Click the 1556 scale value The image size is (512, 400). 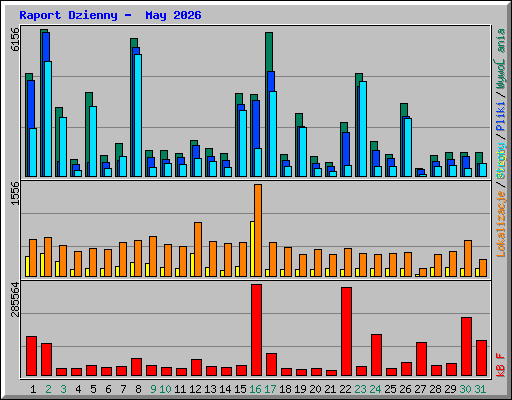(15, 193)
